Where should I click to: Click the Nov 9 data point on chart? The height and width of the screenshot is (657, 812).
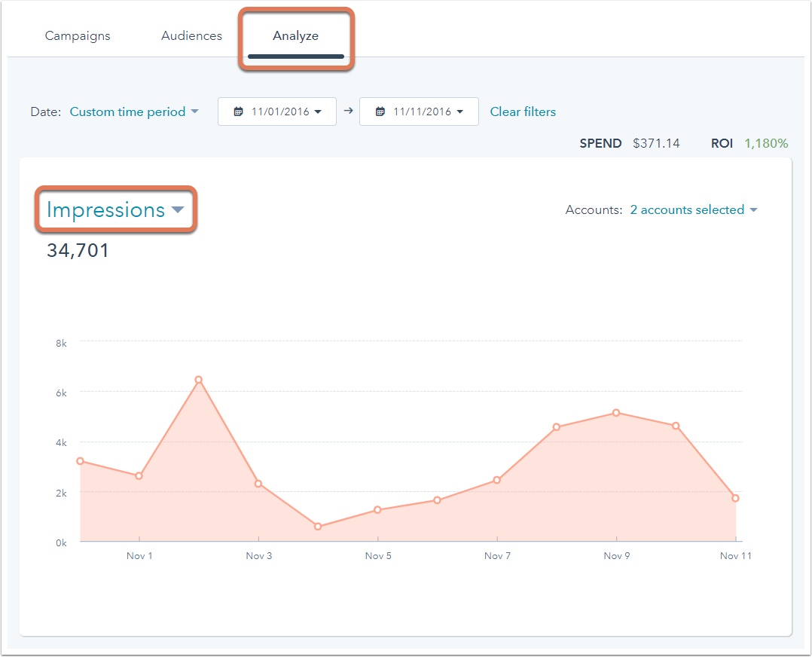coord(616,413)
